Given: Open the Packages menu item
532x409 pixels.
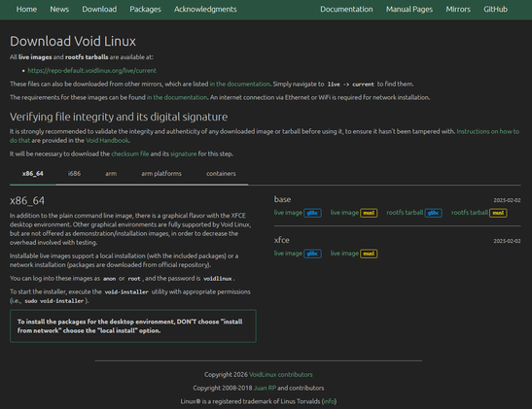Looking at the screenshot, I should (x=145, y=9).
